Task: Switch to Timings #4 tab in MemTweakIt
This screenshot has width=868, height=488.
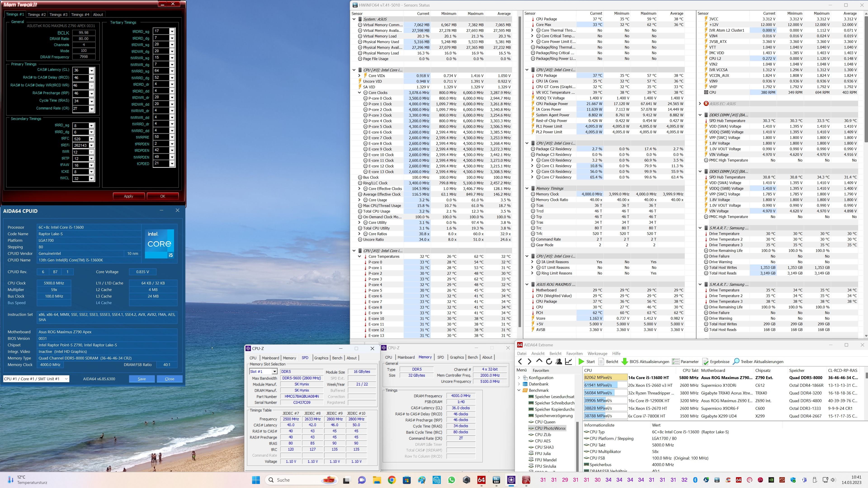Action: pyautogui.click(x=80, y=14)
